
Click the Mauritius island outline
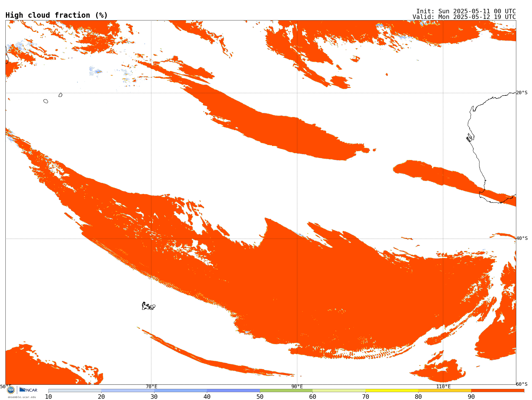60,95
